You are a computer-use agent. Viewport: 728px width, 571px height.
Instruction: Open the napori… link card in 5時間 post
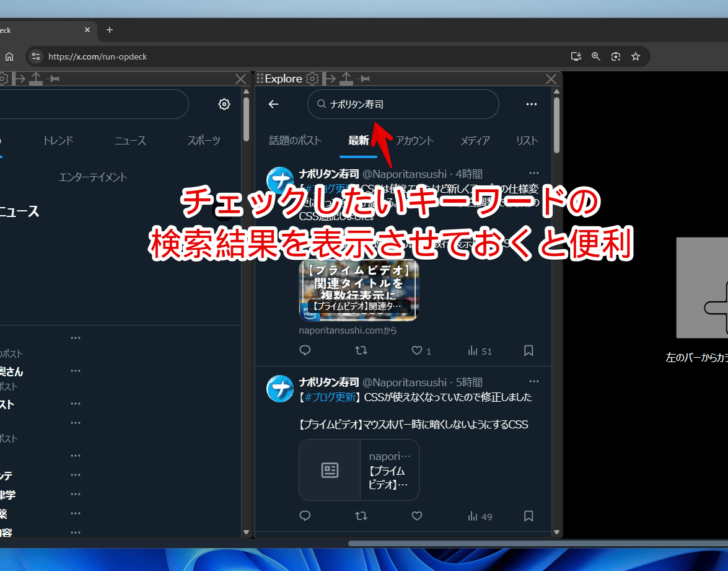point(359,470)
